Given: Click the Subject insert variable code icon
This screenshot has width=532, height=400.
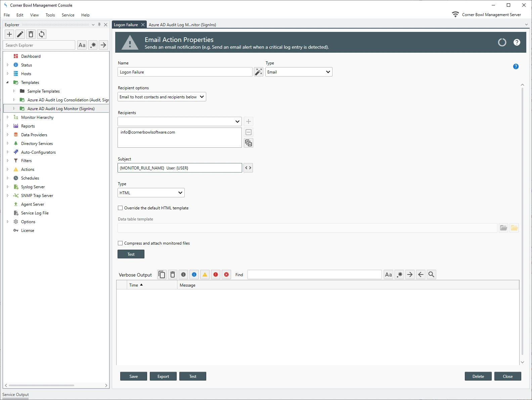Looking at the screenshot, I should pos(248,168).
